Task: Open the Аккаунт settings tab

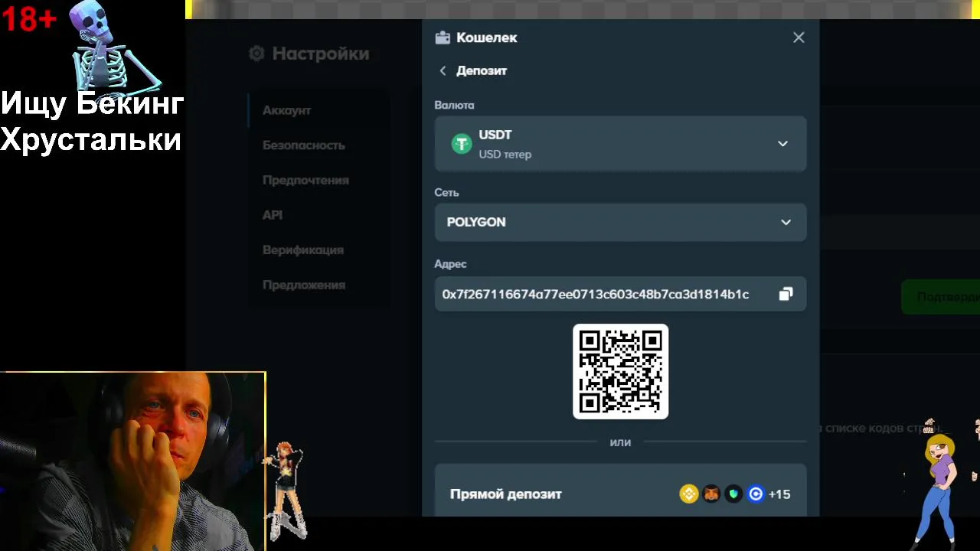Action: click(x=286, y=110)
